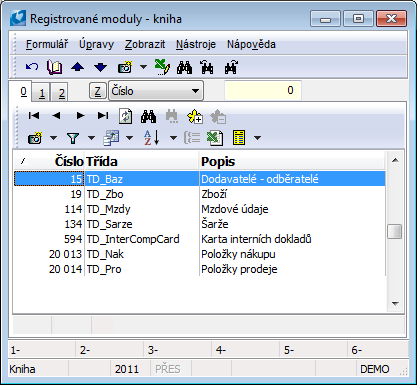This screenshot has height=385, width=417.
Task: Click the greyed tree list icon
Action: point(192,138)
